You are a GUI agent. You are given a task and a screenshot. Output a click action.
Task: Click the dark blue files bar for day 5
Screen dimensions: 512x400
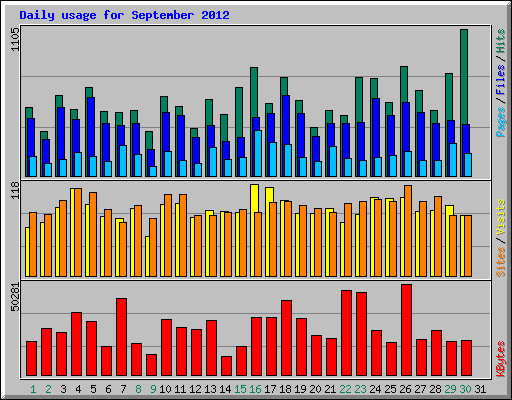pos(91,127)
